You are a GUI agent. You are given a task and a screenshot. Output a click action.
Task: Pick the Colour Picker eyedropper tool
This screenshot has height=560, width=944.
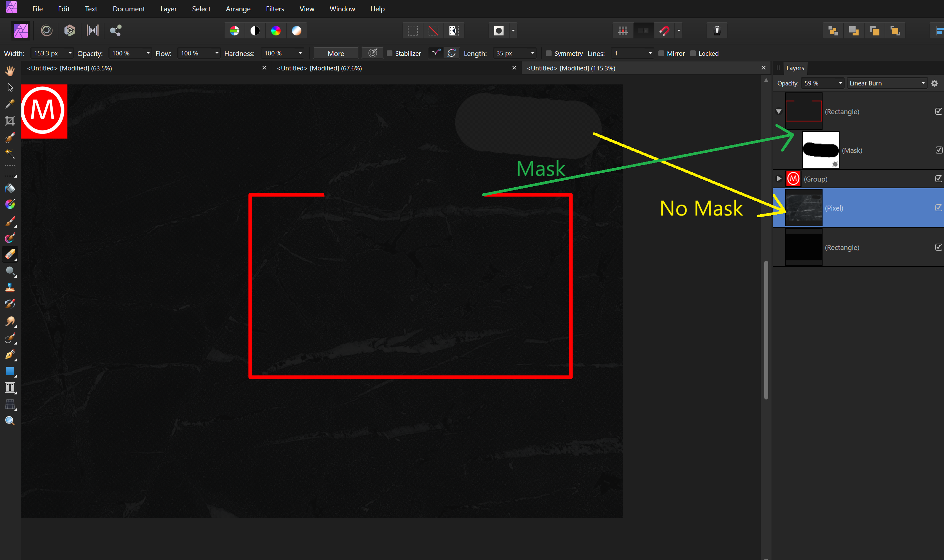tap(10, 104)
